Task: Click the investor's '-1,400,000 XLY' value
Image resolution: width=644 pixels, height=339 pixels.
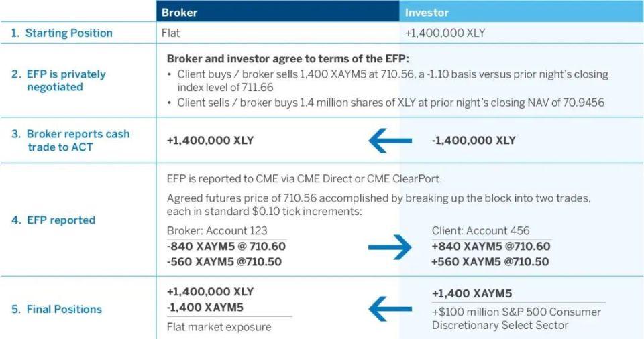Action: pos(474,141)
